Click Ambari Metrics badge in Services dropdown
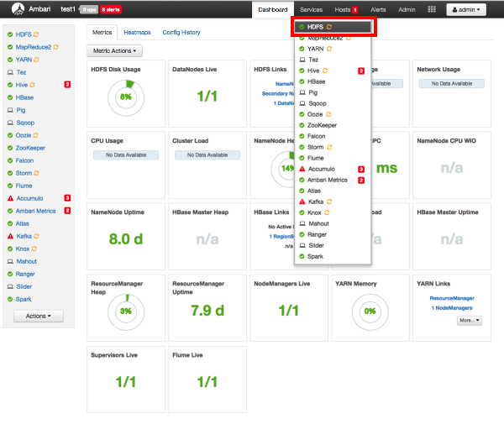 coord(361,180)
